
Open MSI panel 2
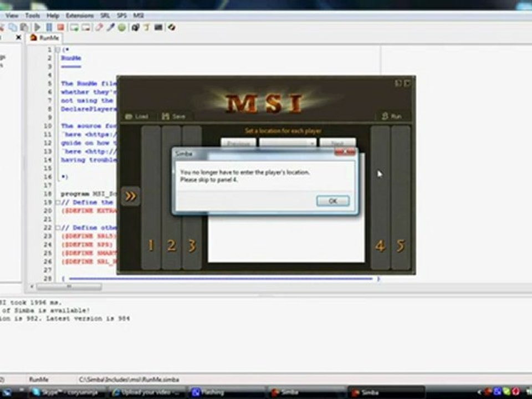click(171, 197)
